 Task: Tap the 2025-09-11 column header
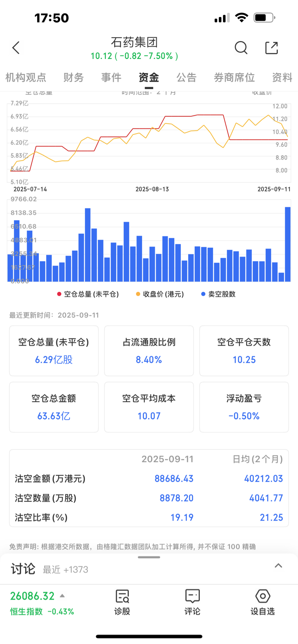click(x=168, y=459)
